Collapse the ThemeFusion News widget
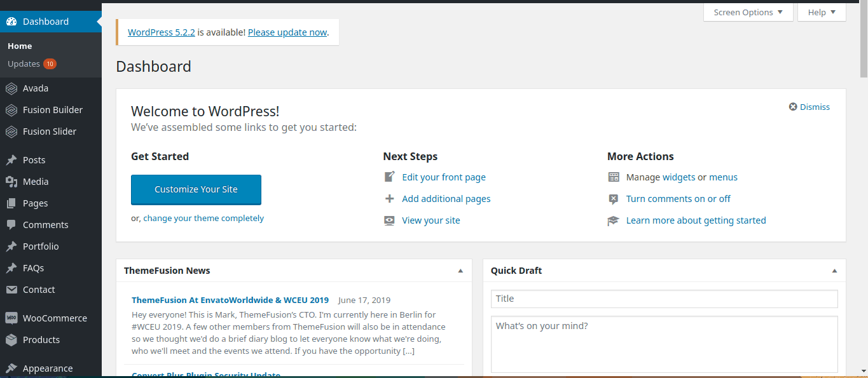 pyautogui.click(x=460, y=271)
